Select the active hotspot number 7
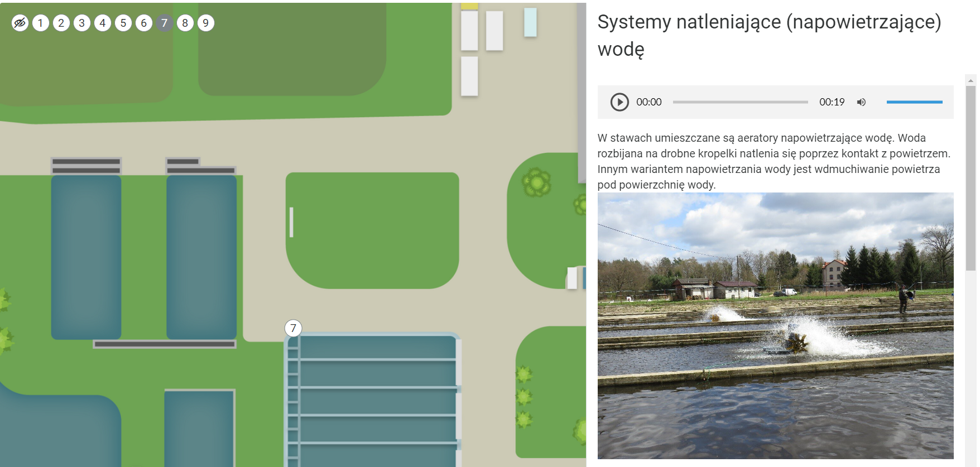The width and height of the screenshot is (980, 467). (165, 23)
